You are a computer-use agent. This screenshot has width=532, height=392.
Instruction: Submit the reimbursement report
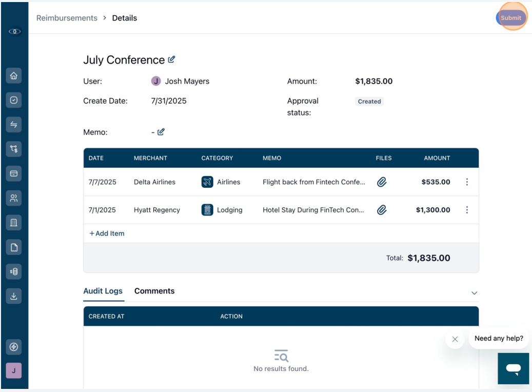click(510, 17)
